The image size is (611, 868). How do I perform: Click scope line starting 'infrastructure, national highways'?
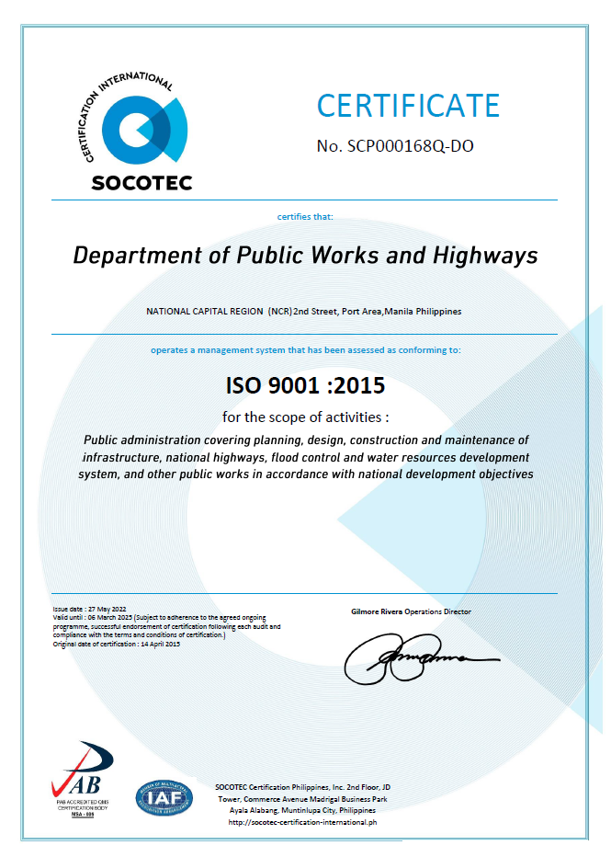(x=306, y=457)
